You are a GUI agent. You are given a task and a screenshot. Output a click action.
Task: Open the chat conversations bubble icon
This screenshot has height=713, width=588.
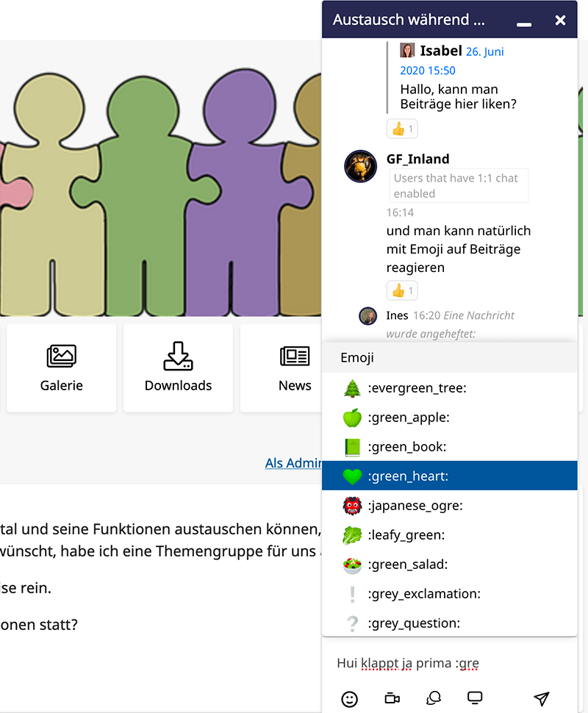pos(434,698)
